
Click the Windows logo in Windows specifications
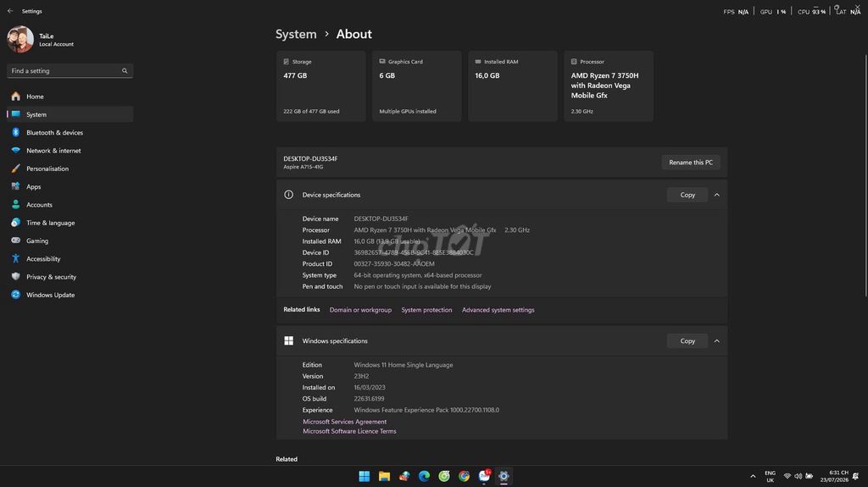click(288, 340)
